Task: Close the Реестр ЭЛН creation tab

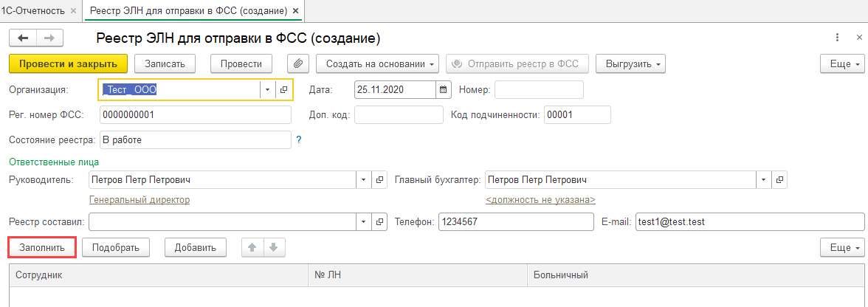Action: click(x=295, y=12)
